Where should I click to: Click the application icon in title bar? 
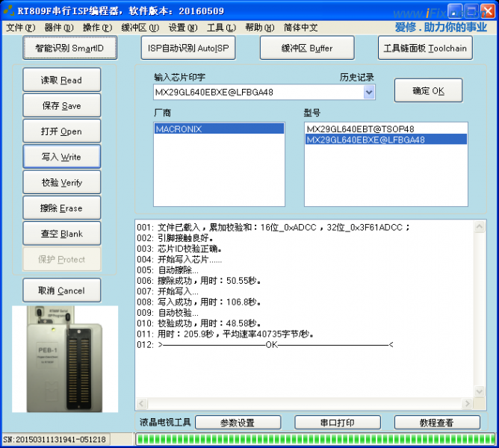9,10
